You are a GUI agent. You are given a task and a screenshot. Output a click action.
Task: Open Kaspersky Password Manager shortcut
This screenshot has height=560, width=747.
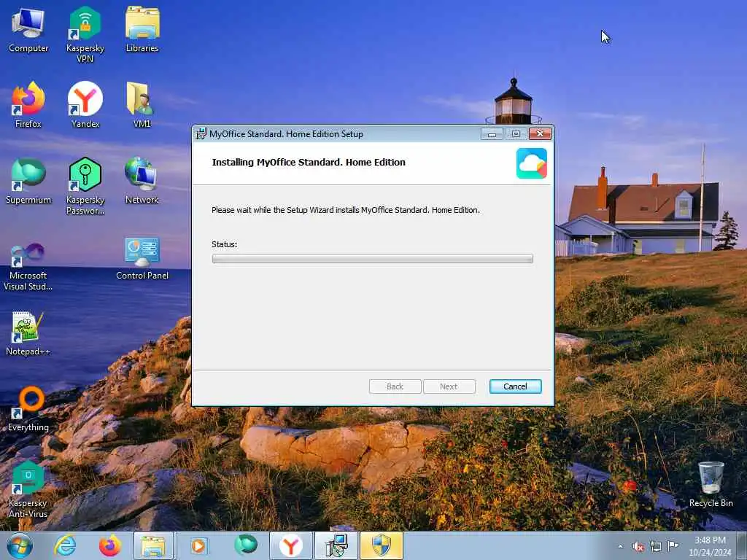(x=85, y=186)
